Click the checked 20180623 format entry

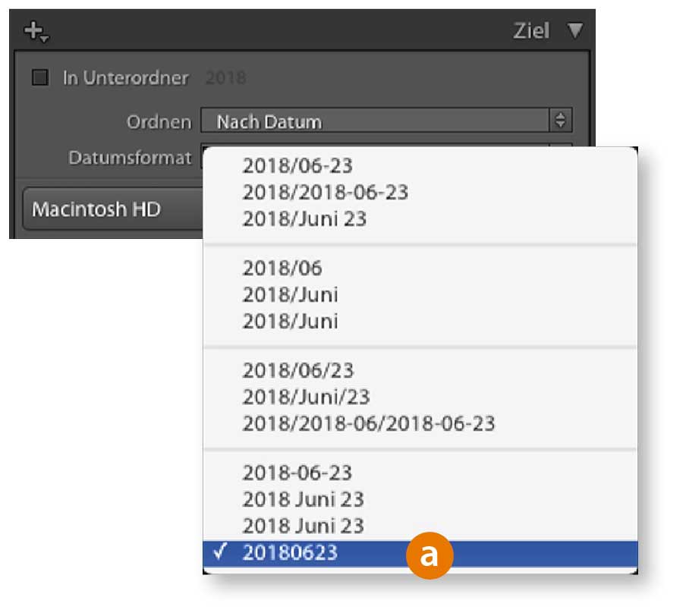click(290, 554)
